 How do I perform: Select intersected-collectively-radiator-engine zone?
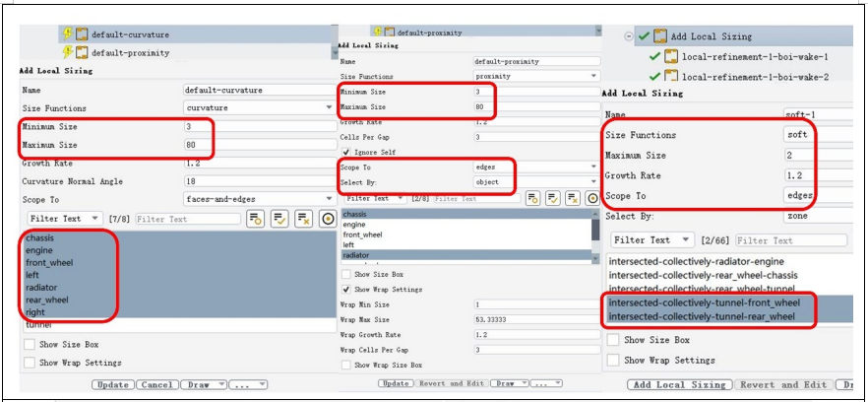tap(728, 261)
